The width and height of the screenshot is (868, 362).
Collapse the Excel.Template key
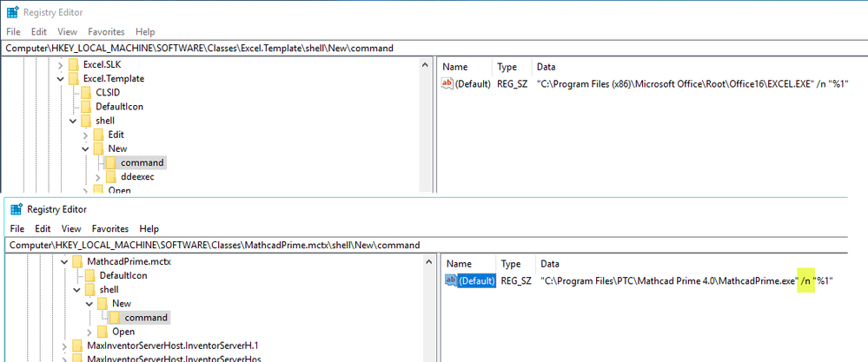[60, 78]
